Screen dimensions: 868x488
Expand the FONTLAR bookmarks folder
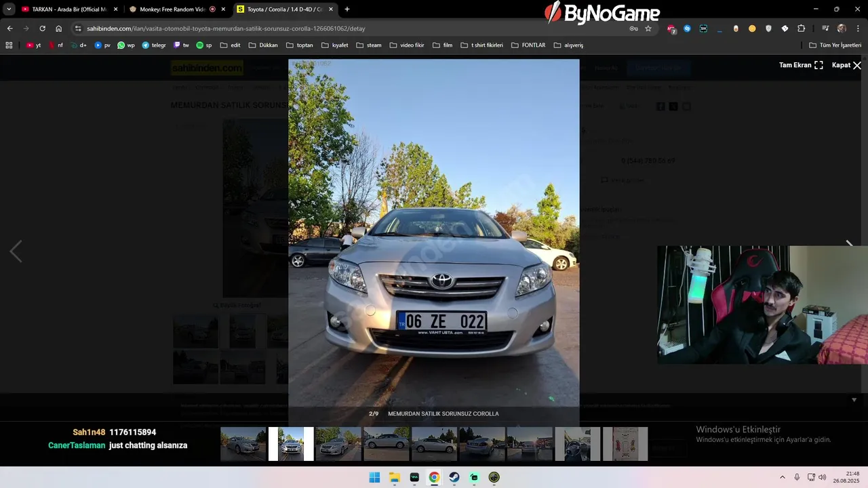coord(528,45)
